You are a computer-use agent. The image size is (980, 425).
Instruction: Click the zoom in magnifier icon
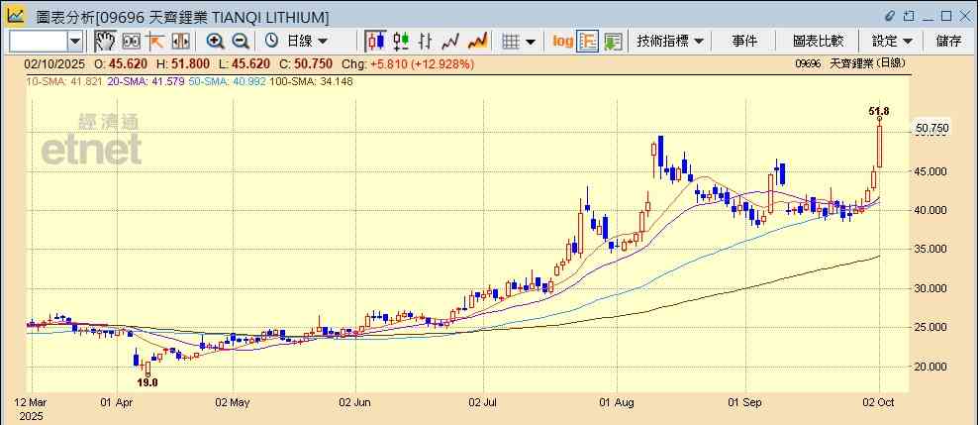pos(215,41)
